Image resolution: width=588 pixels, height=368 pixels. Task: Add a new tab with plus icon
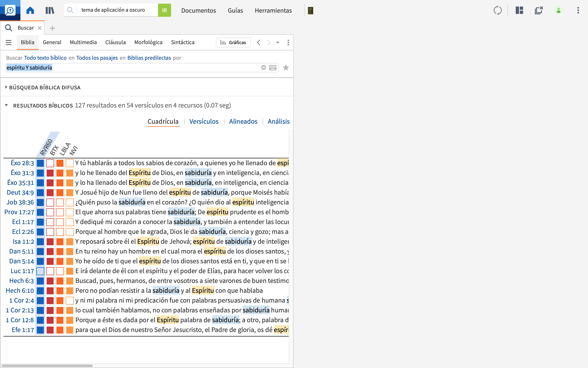pos(52,28)
